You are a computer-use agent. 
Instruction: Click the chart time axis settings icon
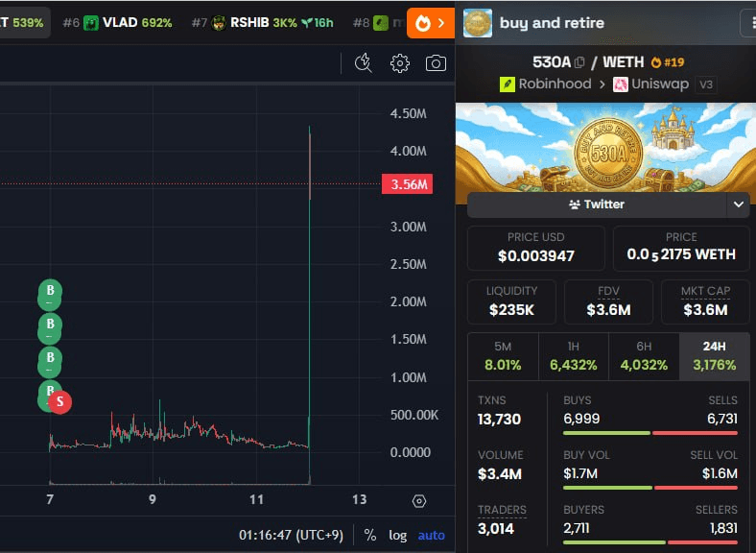(419, 501)
